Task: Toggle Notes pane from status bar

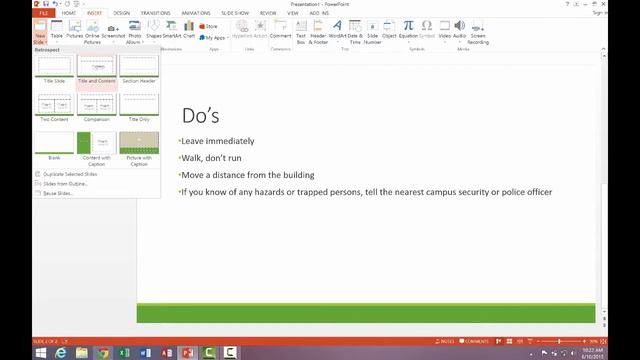Action: [x=444, y=341]
